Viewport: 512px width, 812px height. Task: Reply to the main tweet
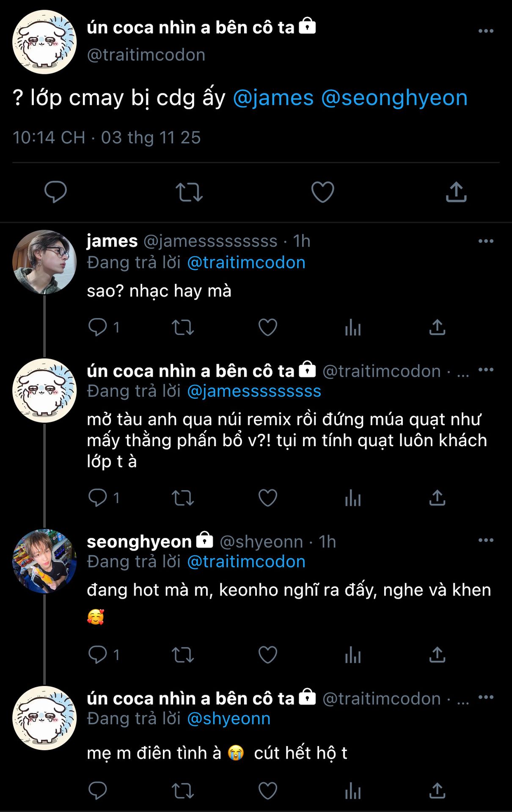(x=55, y=192)
